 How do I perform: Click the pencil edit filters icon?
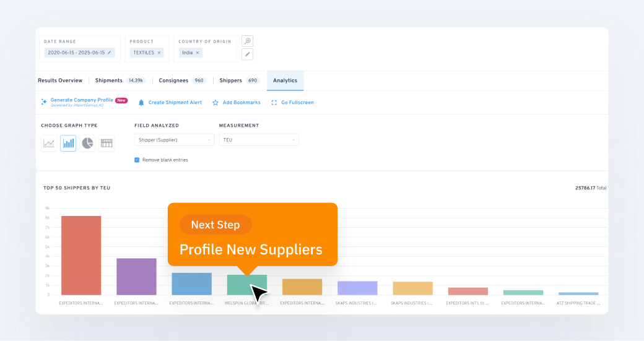click(247, 54)
